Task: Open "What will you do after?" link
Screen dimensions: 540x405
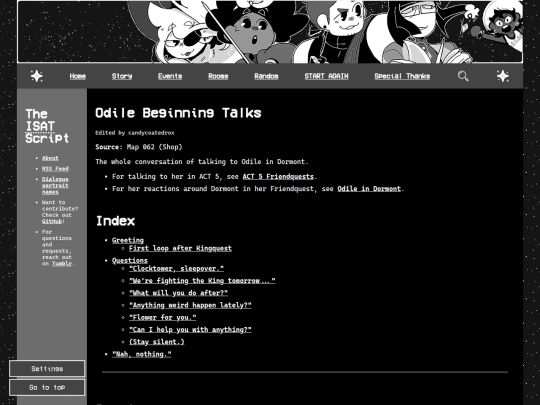Action: tap(178, 293)
